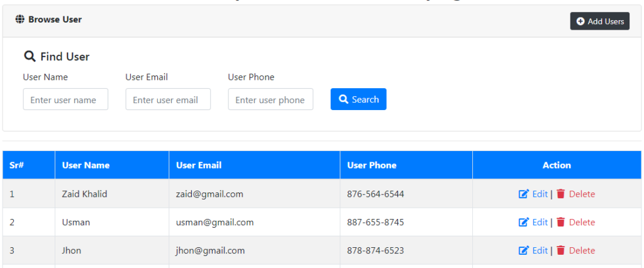
Task: Delete the Jhon user
Action: coord(576,251)
